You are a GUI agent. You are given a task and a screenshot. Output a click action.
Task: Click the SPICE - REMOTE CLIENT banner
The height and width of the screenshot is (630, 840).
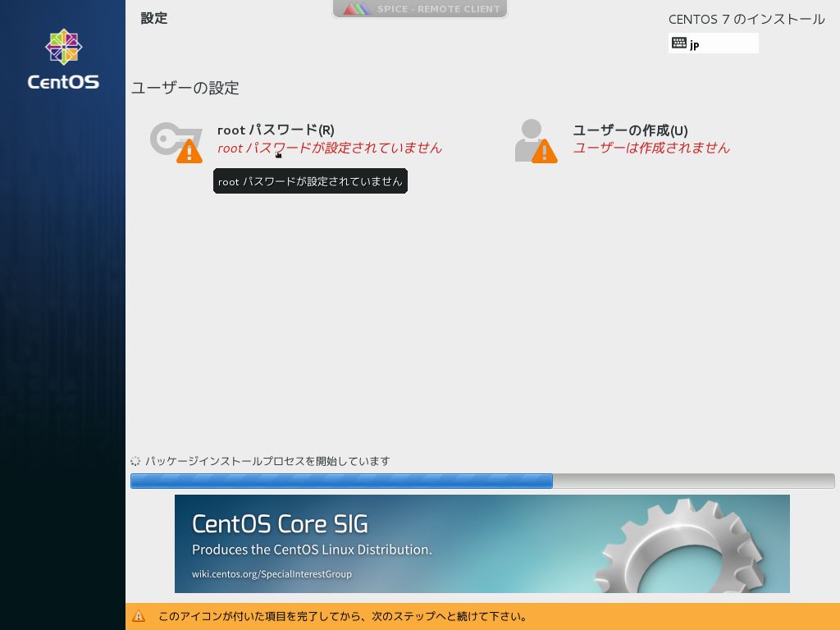420,9
